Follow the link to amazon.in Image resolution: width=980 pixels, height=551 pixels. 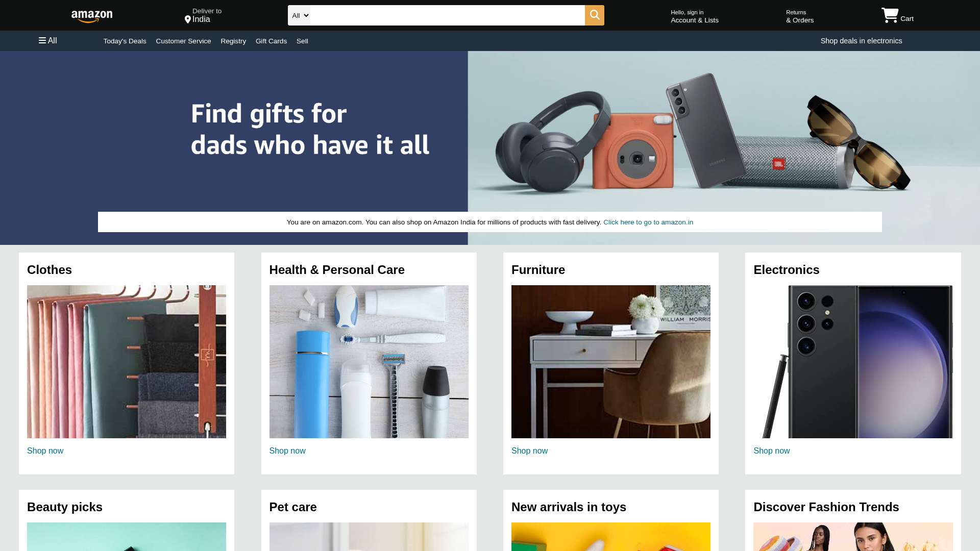click(648, 222)
